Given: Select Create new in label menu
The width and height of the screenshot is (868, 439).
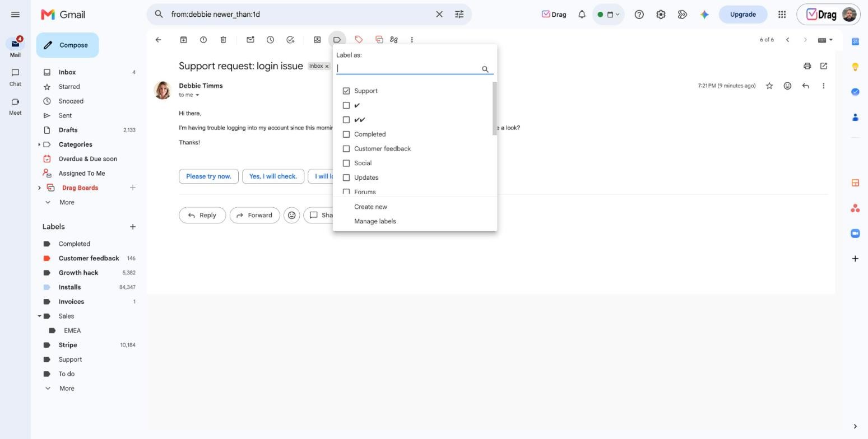Looking at the screenshot, I should coord(370,207).
